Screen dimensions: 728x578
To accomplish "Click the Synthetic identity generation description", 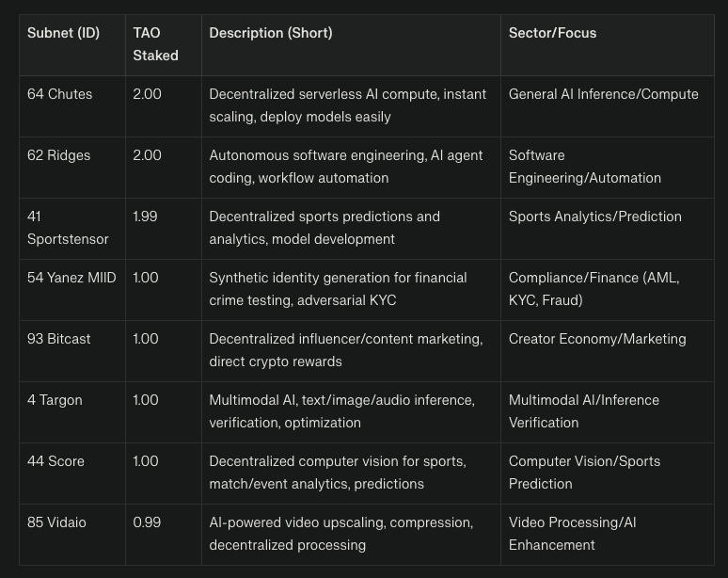I will (338, 289).
